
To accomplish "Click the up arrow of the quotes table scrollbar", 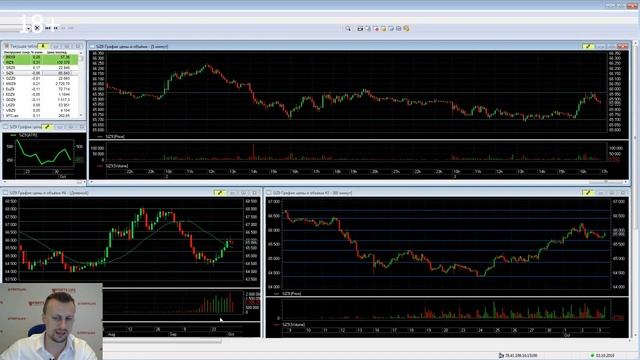I will click(x=81, y=53).
